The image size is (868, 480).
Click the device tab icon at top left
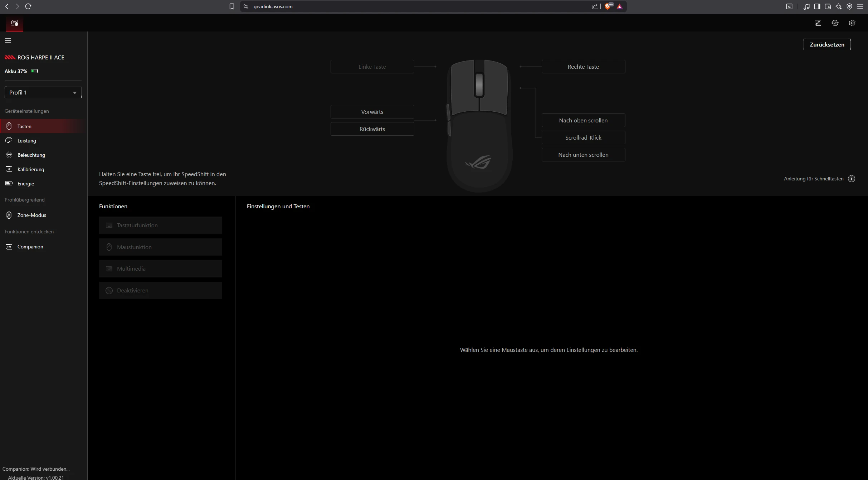click(x=15, y=23)
